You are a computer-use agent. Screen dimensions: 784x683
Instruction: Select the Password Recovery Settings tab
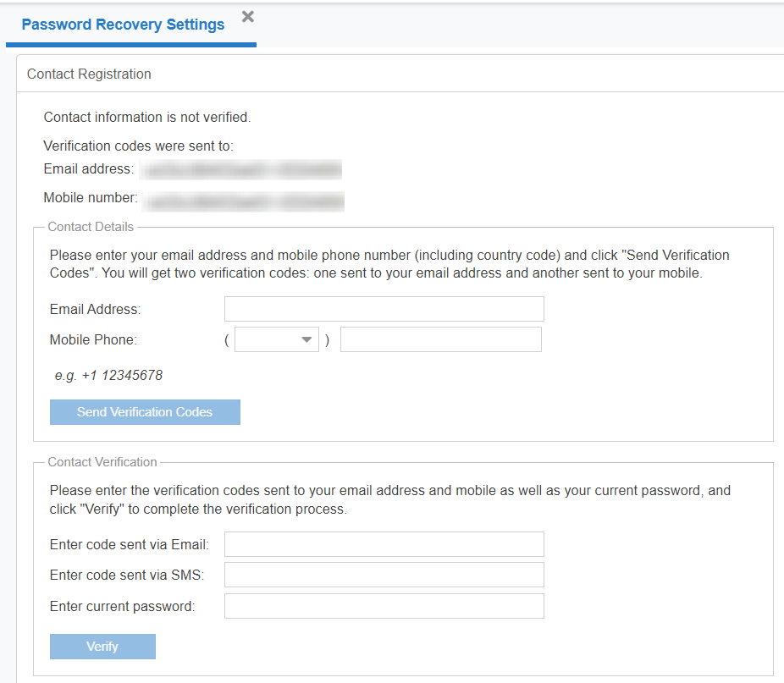[123, 25]
